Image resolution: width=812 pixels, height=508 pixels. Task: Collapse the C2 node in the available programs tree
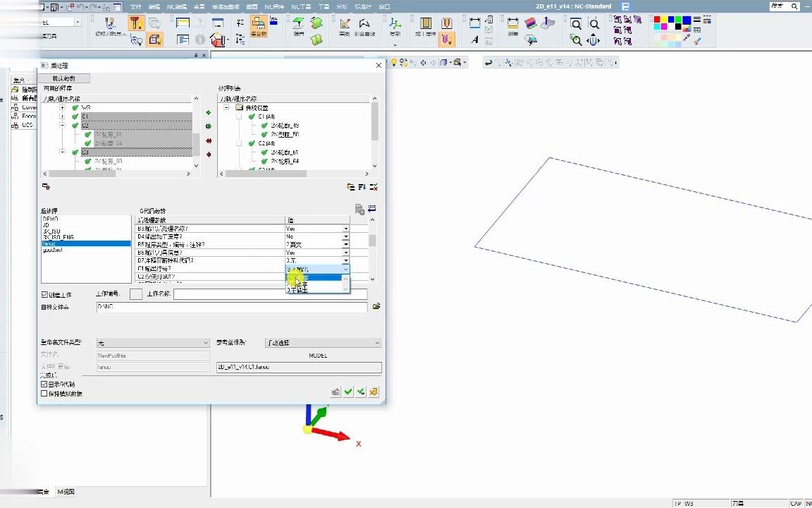pyautogui.click(x=63, y=126)
